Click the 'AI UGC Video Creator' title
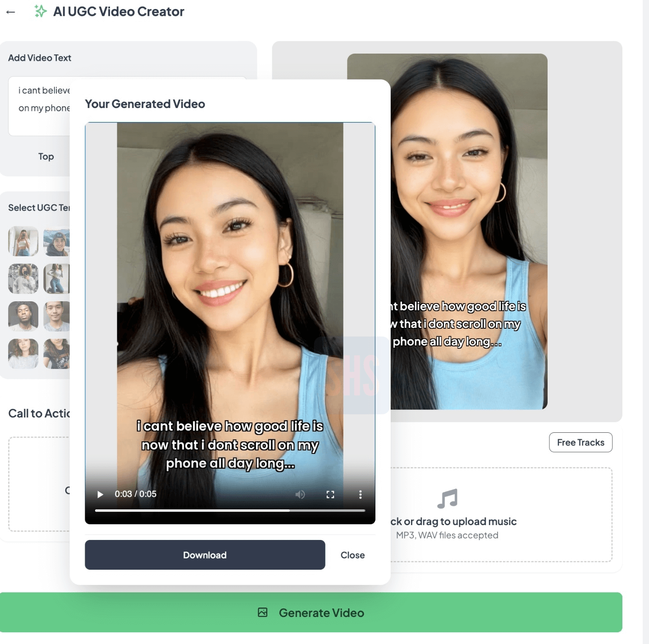The height and width of the screenshot is (644, 649). point(119,12)
